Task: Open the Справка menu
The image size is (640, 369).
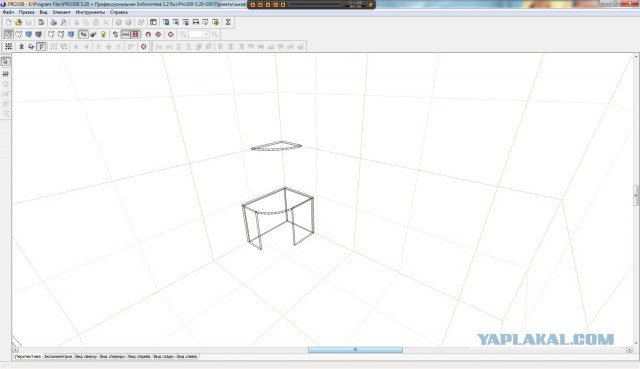Action: pos(119,12)
